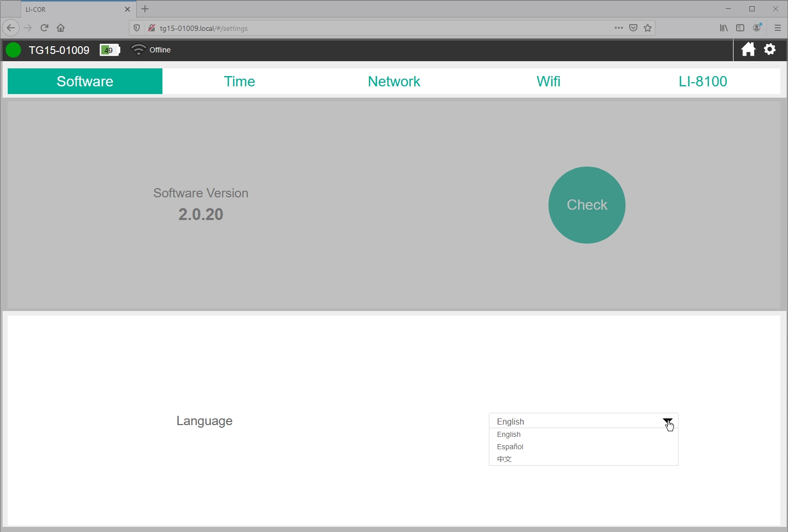The height and width of the screenshot is (532, 788).
Task: Toggle the browser sidebar icon
Action: point(740,28)
